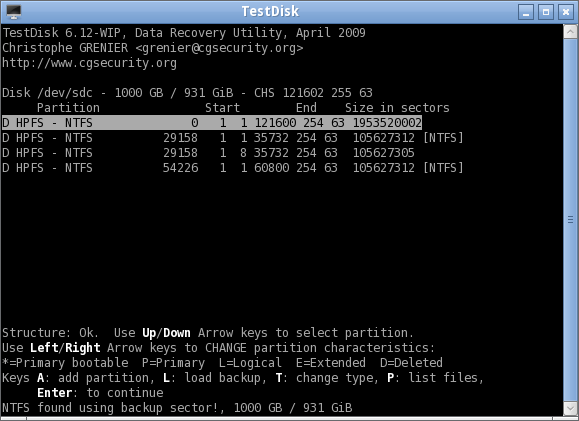Image resolution: width=579 pixels, height=421 pixels.
Task: Click the 'L: load backup' key hint
Action: [215, 378]
